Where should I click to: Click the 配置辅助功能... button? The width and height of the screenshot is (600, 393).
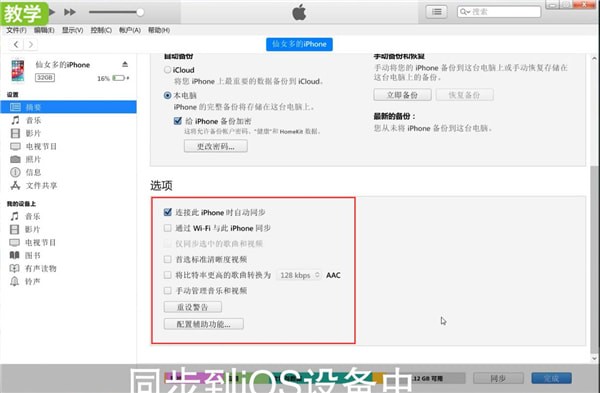point(204,324)
